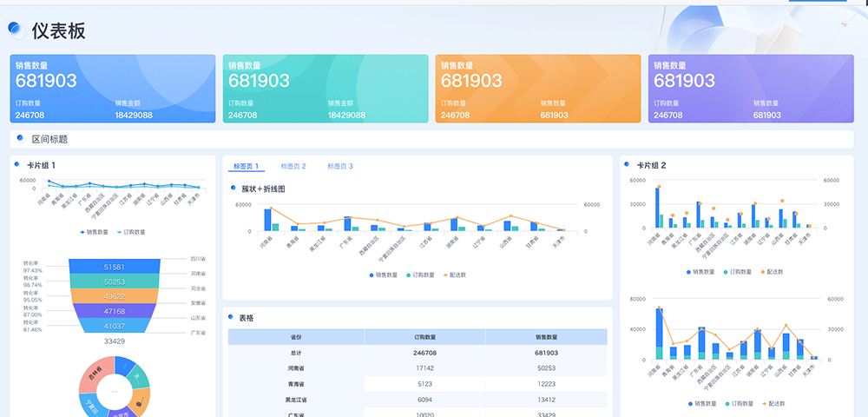Click the 销售数量 table column header
The width and height of the screenshot is (868, 417).
click(546, 337)
